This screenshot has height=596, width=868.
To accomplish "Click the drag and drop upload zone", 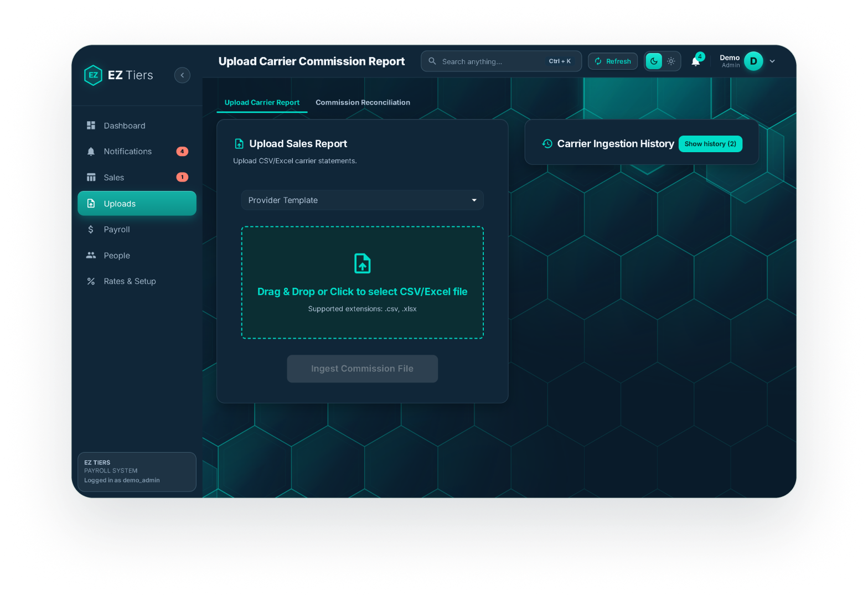I will pos(362,282).
